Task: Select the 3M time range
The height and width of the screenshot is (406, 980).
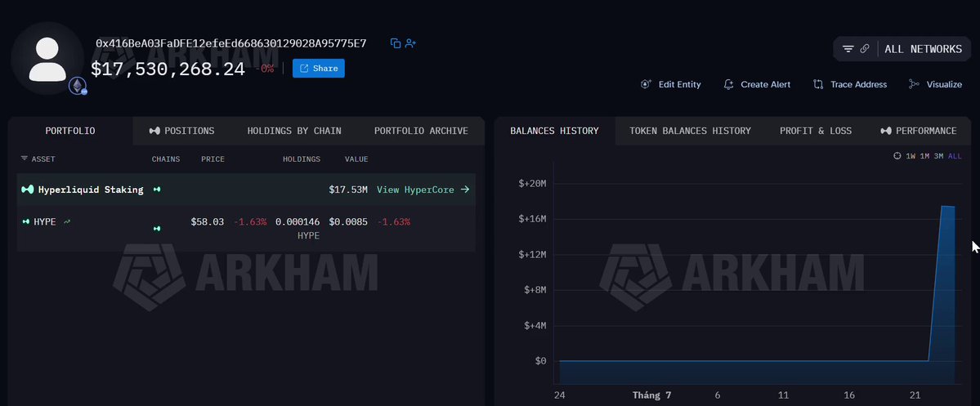Action: pyautogui.click(x=939, y=156)
